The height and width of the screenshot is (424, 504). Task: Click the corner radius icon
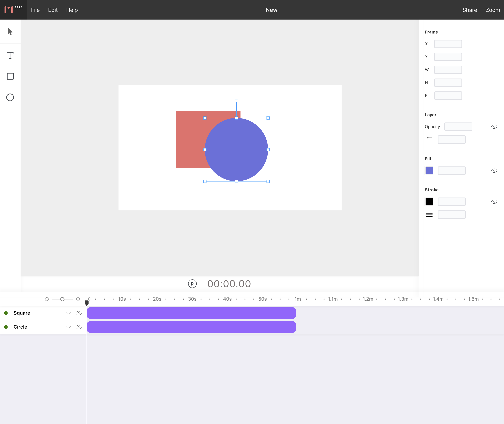coord(429,139)
